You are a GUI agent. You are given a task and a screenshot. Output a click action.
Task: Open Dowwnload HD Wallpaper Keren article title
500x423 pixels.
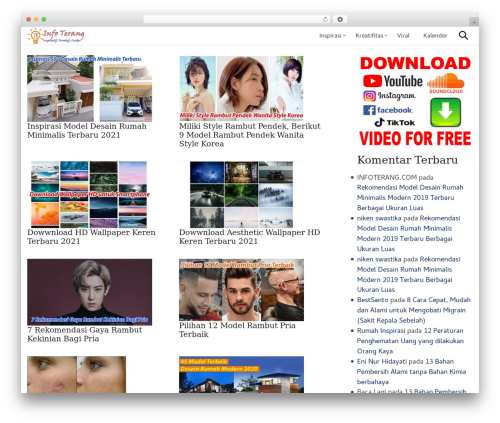[91, 237]
